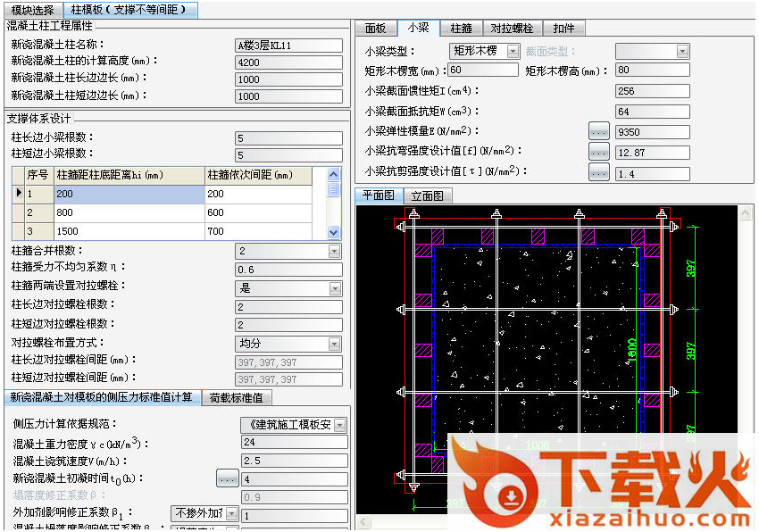This screenshot has width=759, height=532.
Task: Click the 新浇混凝土柱名称 input field
Action: click(288, 46)
